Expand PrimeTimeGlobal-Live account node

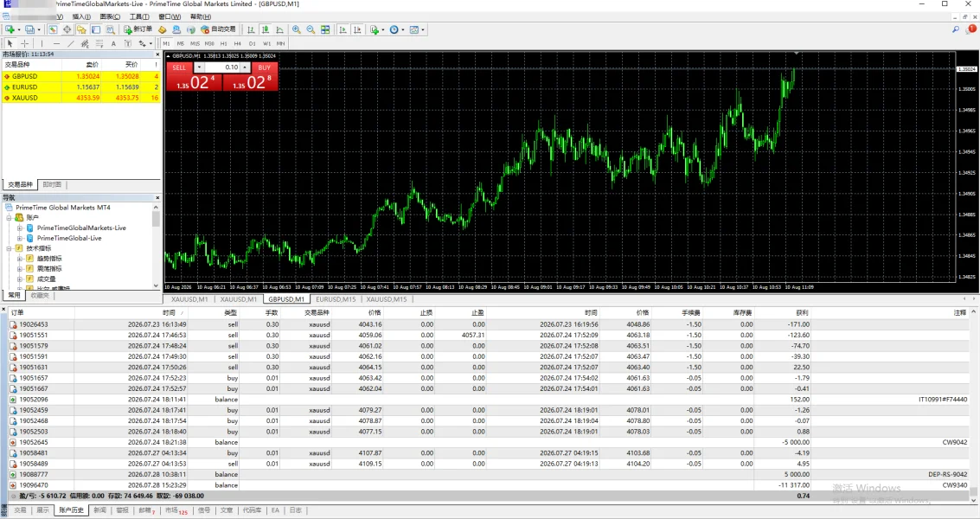point(19,238)
